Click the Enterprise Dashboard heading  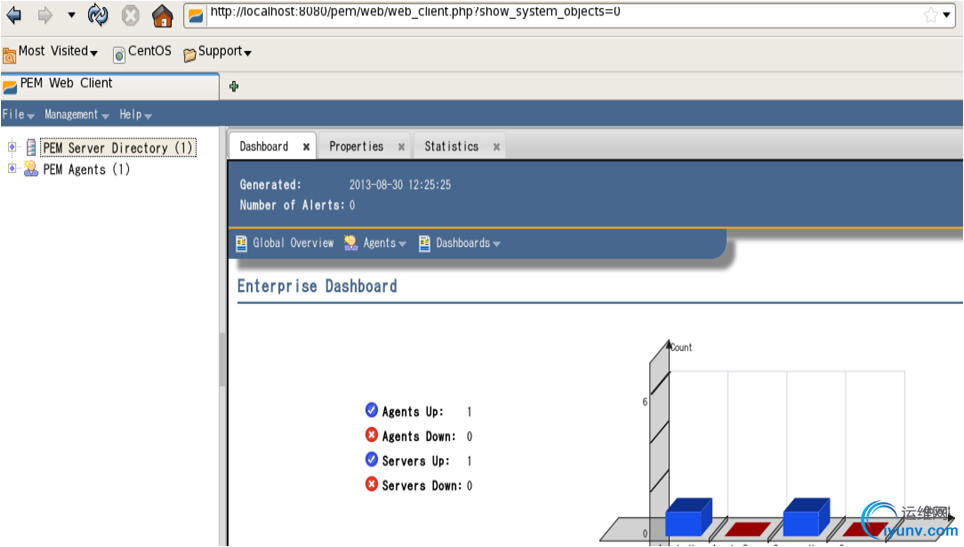tap(317, 286)
